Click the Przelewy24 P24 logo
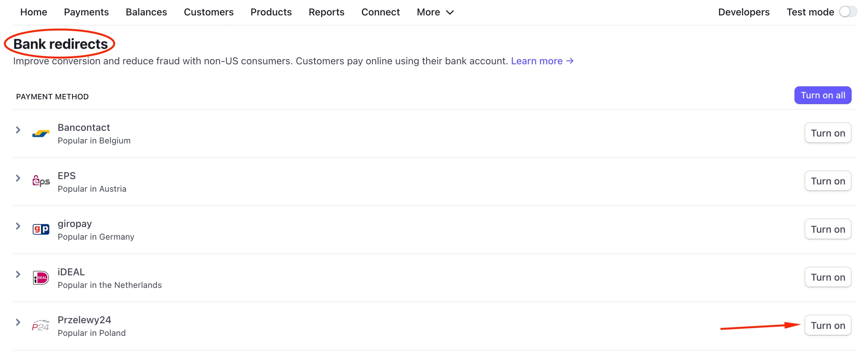The width and height of the screenshot is (868, 355). click(x=40, y=325)
